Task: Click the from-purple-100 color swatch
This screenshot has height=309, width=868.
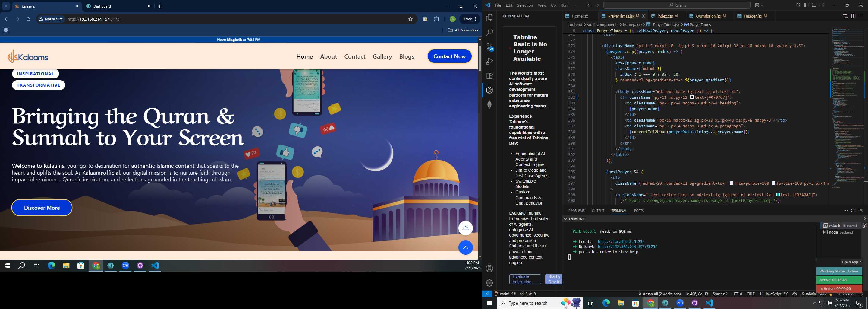Action: click(731, 183)
